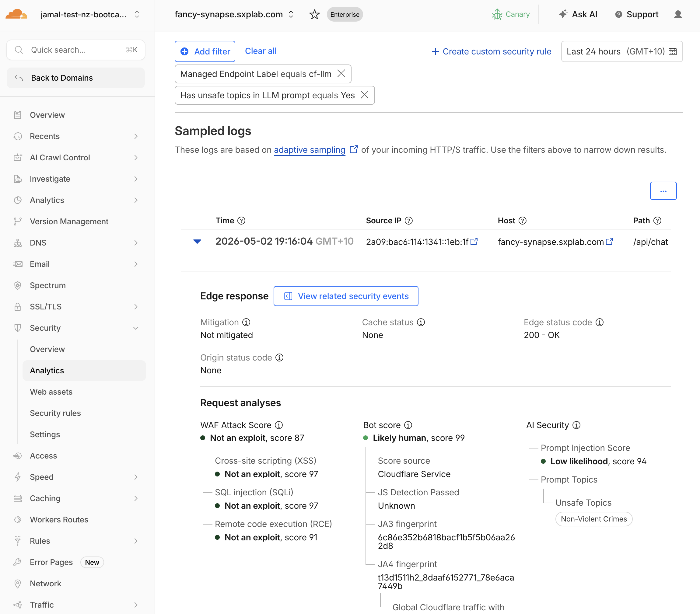700x614 pixels.
Task: Expand the SSL/TLS sidebar section
Action: pos(136,306)
